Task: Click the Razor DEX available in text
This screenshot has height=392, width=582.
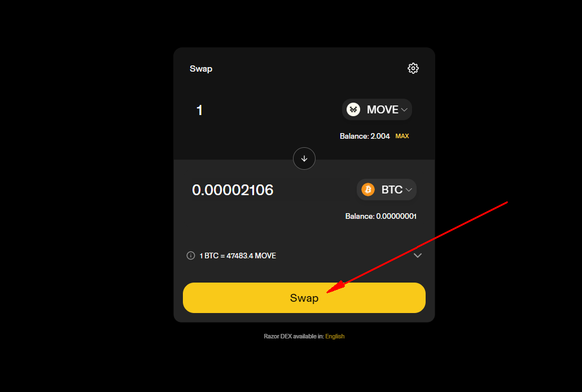Action: point(294,336)
